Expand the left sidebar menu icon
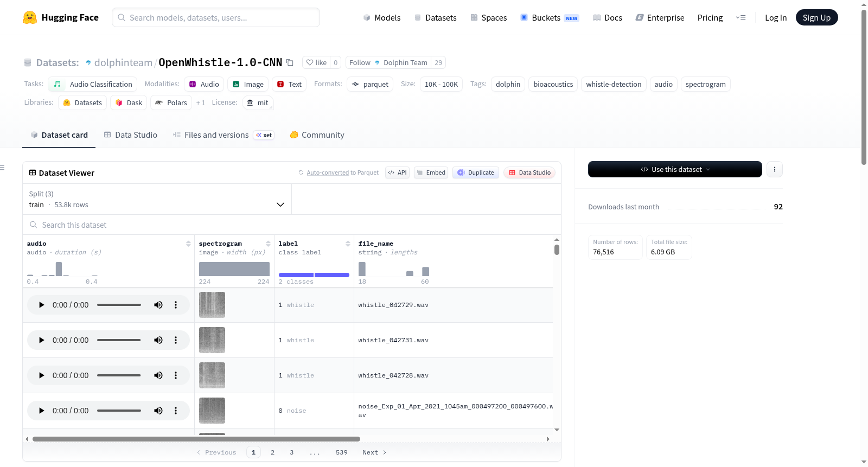Screen dimensions: 868x467 [x=2, y=168]
